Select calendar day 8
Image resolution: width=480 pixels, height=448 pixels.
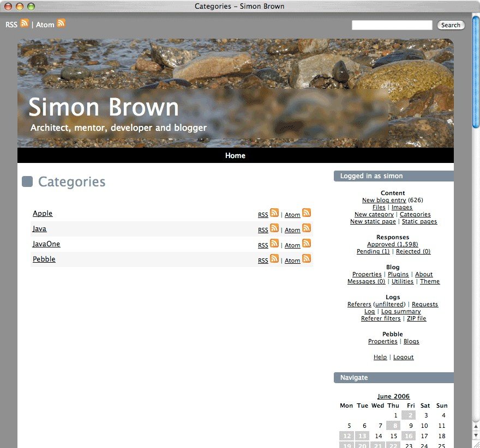tap(393, 425)
